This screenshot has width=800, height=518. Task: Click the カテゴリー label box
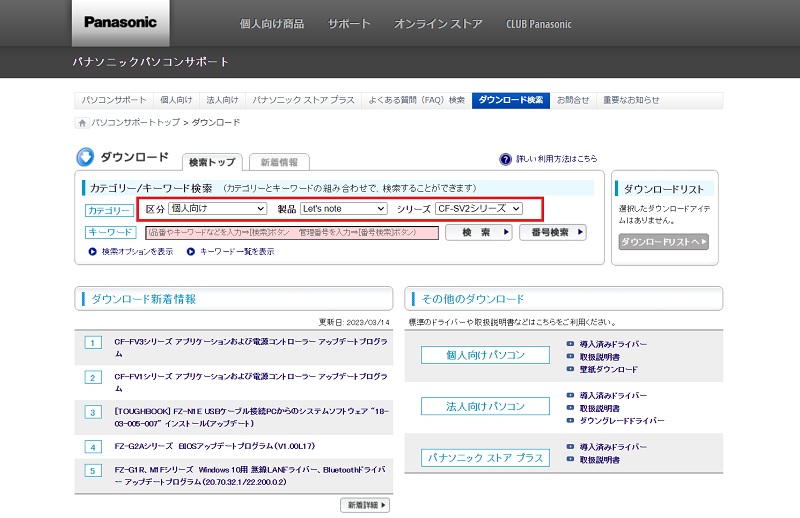point(109,210)
